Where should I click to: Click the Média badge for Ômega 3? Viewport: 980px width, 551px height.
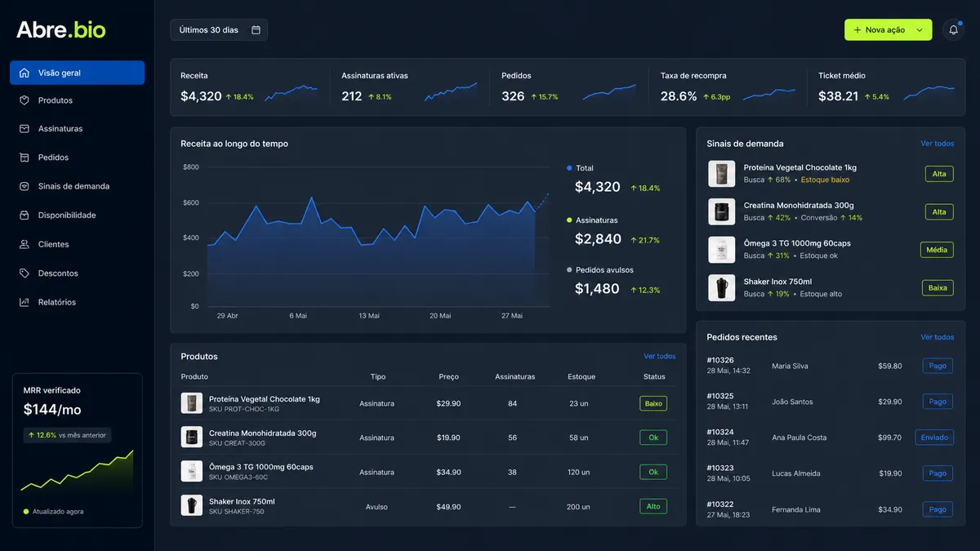pos(937,250)
